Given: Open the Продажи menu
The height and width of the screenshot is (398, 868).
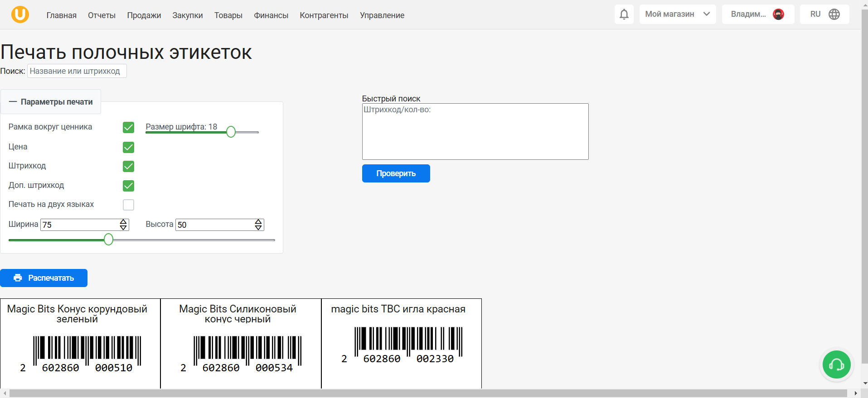Looking at the screenshot, I should click(144, 15).
